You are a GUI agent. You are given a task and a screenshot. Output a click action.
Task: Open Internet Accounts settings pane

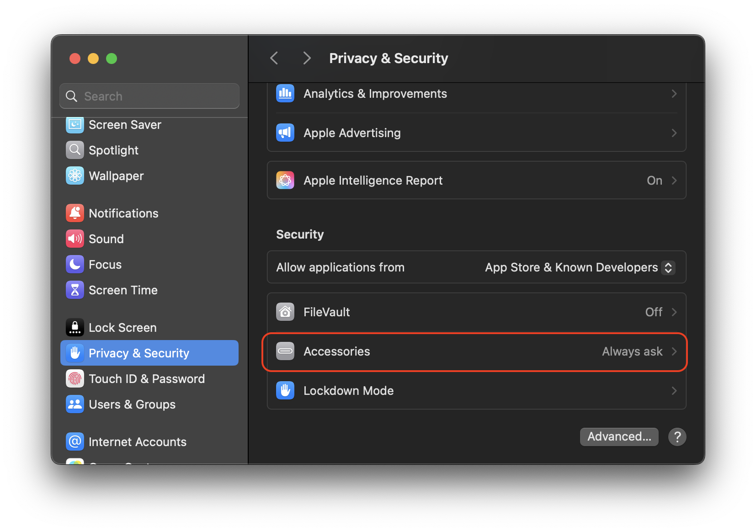(137, 442)
